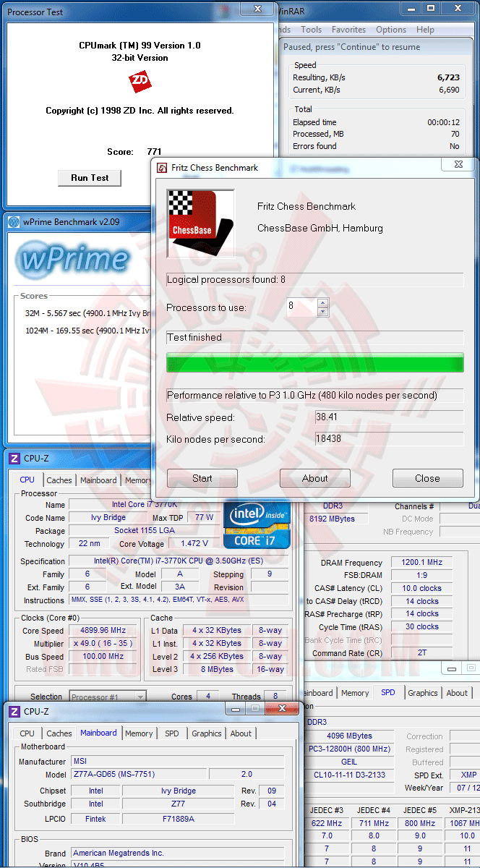
Task: Click the Processors to use value field
Action: pyautogui.click(x=301, y=307)
